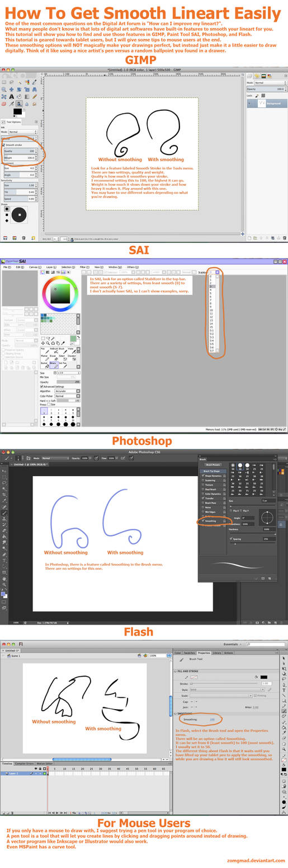
Task: Switch to the Actions tab in Flash
Action: tap(229, 653)
